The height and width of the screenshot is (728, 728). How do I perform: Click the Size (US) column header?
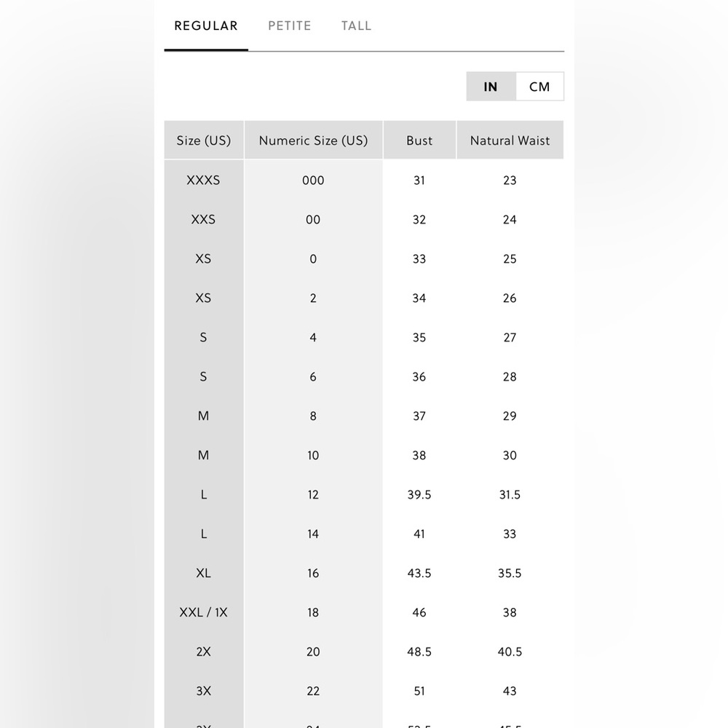(204, 141)
